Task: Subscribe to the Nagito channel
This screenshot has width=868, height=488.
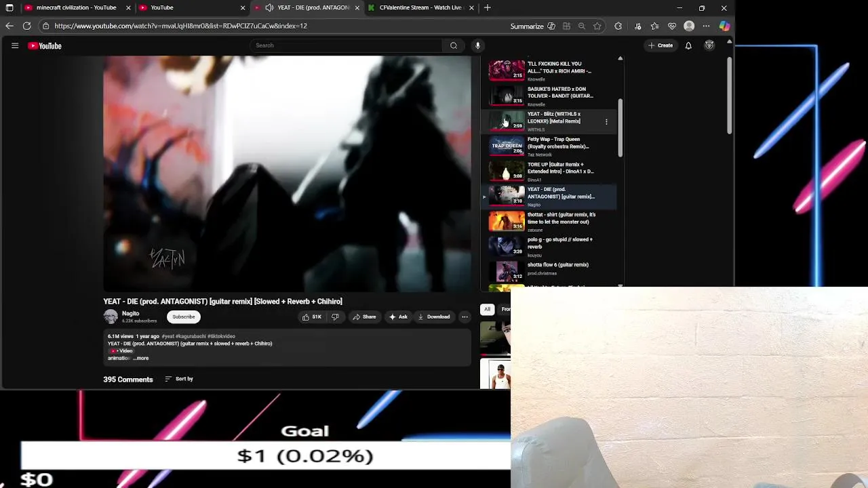Action: tap(183, 317)
